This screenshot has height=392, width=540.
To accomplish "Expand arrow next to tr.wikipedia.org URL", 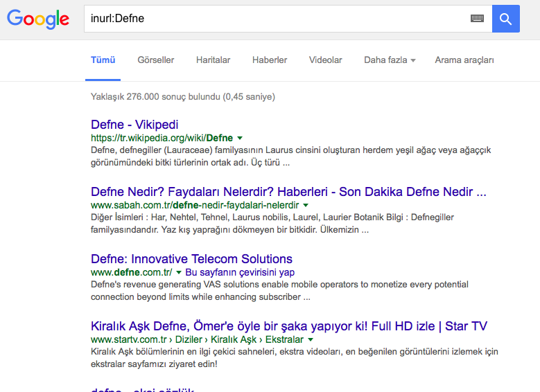I will 240,138.
